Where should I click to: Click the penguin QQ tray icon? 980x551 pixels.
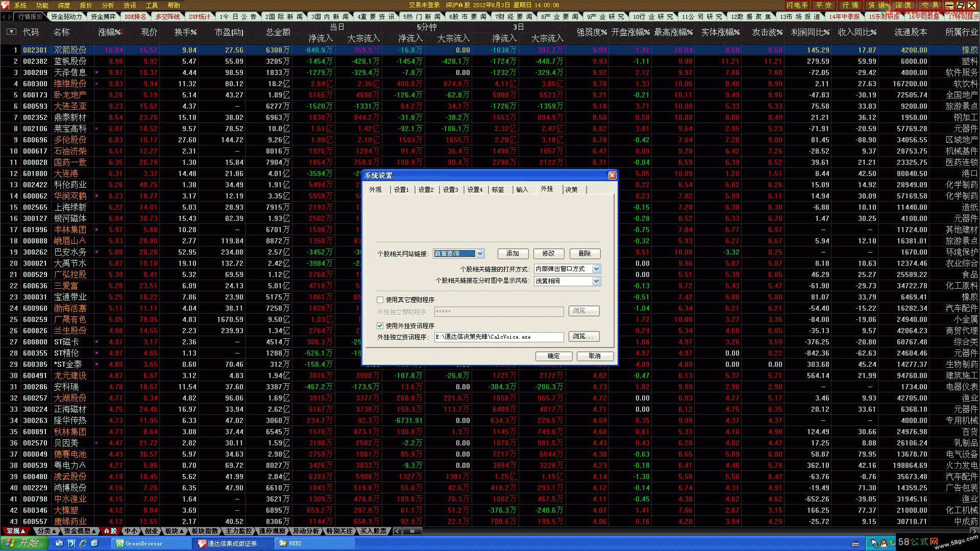point(884,543)
